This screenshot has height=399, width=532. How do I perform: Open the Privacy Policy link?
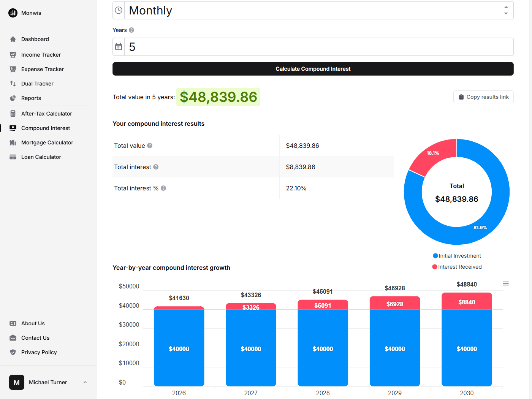(x=49, y=352)
